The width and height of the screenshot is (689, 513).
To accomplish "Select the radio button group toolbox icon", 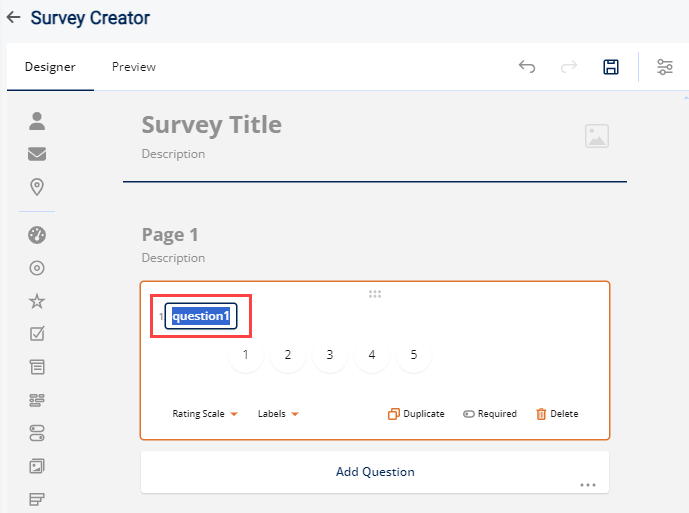I will click(37, 268).
